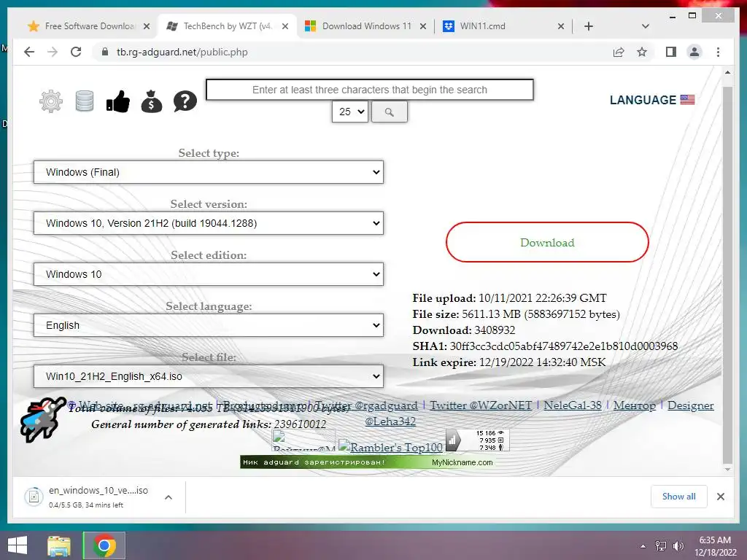Open the volume speaker tray icon
This screenshot has width=747, height=560.
coord(678,546)
